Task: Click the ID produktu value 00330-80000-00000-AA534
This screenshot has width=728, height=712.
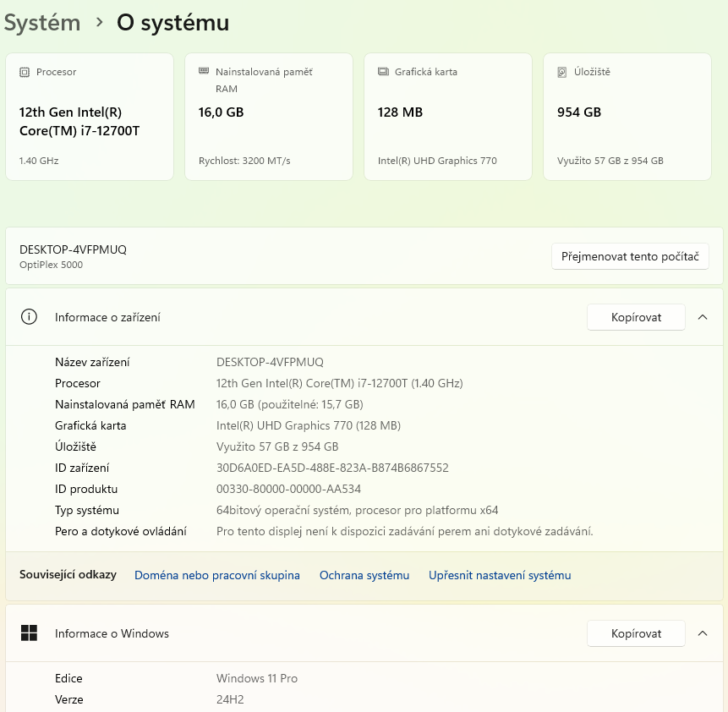Action: point(288,489)
